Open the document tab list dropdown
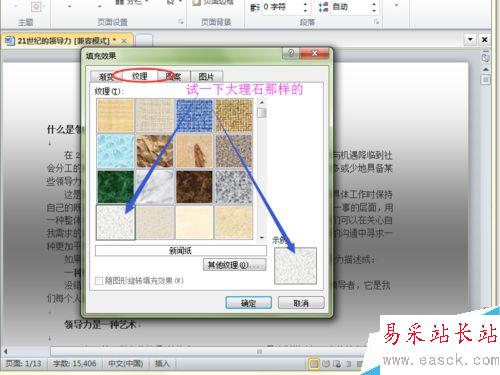500x375 pixels. [x=470, y=39]
